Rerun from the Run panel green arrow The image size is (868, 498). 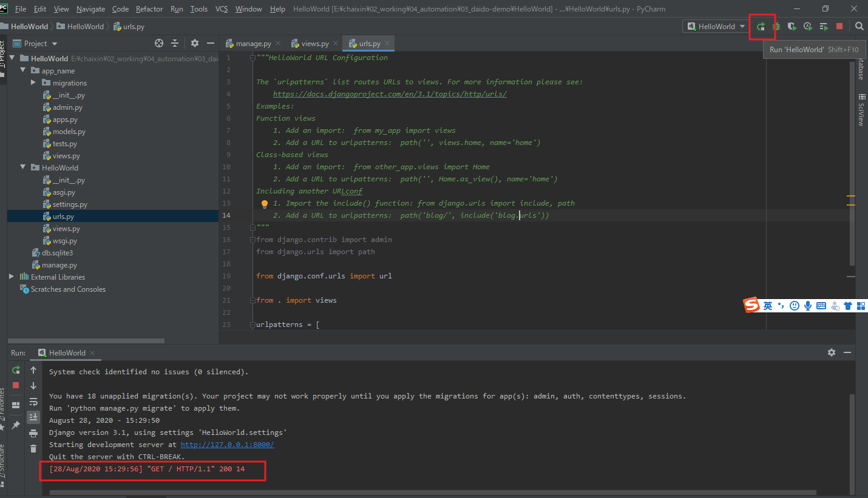[x=16, y=369]
